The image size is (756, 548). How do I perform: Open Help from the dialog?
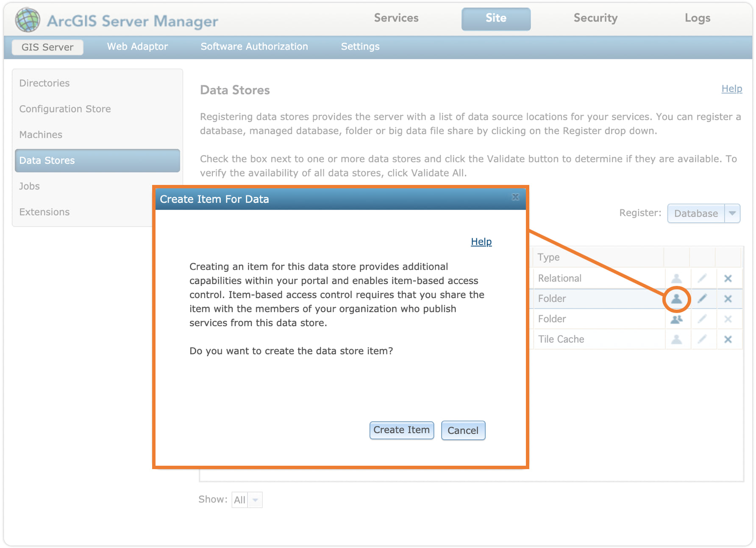(481, 241)
